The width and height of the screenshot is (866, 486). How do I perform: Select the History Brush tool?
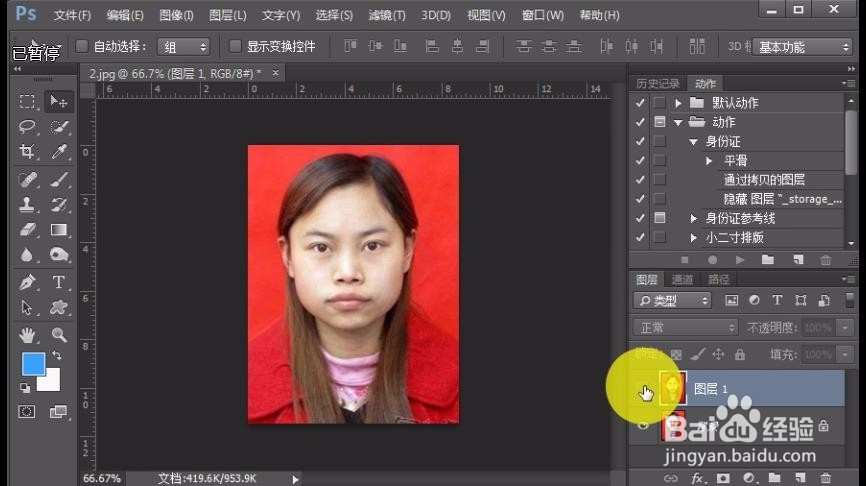tap(59, 204)
